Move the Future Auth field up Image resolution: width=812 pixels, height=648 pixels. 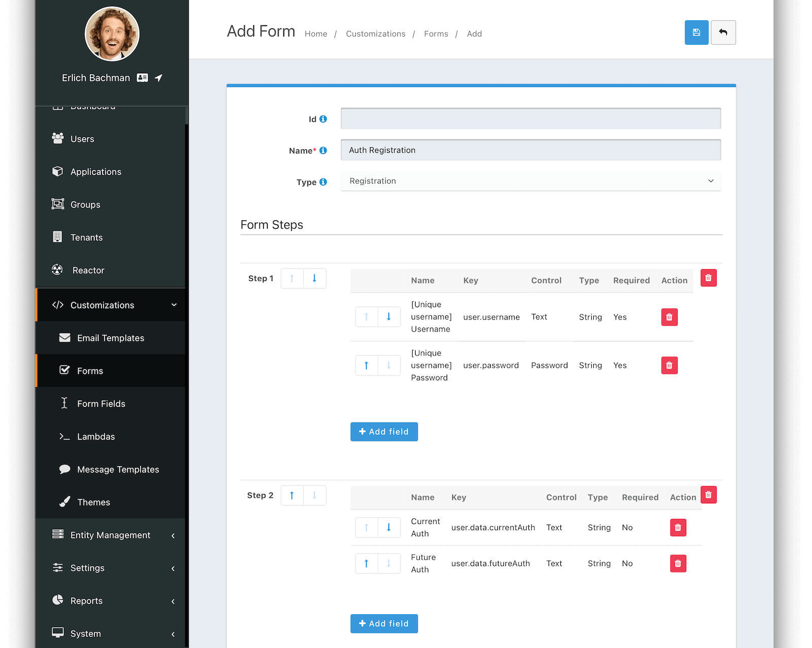(x=366, y=563)
